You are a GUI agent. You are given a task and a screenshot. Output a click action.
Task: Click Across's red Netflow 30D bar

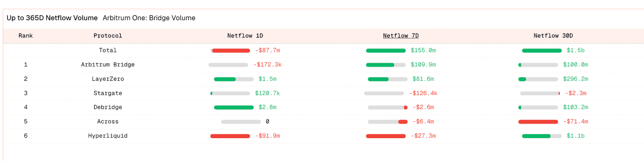tap(538, 121)
